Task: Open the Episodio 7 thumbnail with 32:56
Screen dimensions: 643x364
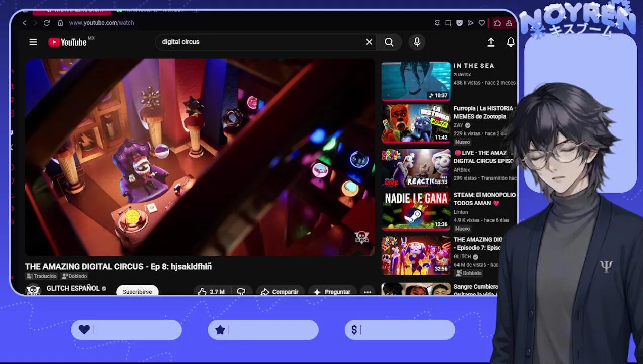Action: coord(416,255)
